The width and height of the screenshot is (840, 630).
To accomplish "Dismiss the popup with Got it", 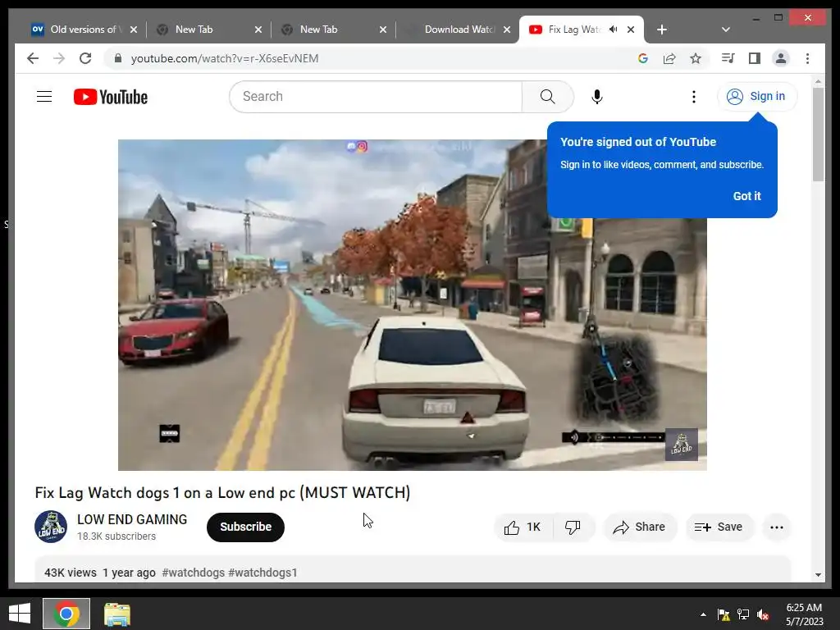I will click(746, 196).
